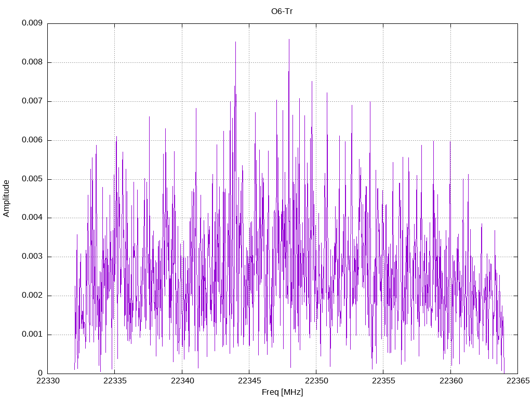The image size is (532, 399).
Task: Click the x-axis tick label 22345
Action: [249, 381]
